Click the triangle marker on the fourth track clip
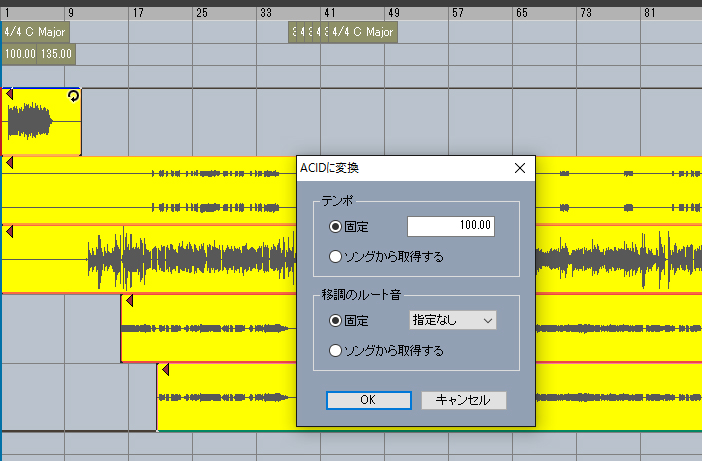The width and height of the screenshot is (702, 461). point(128,301)
